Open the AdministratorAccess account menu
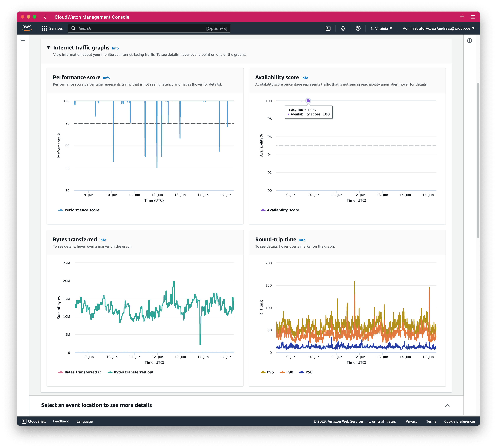The height and width of the screenshot is (448, 497). pos(438,28)
